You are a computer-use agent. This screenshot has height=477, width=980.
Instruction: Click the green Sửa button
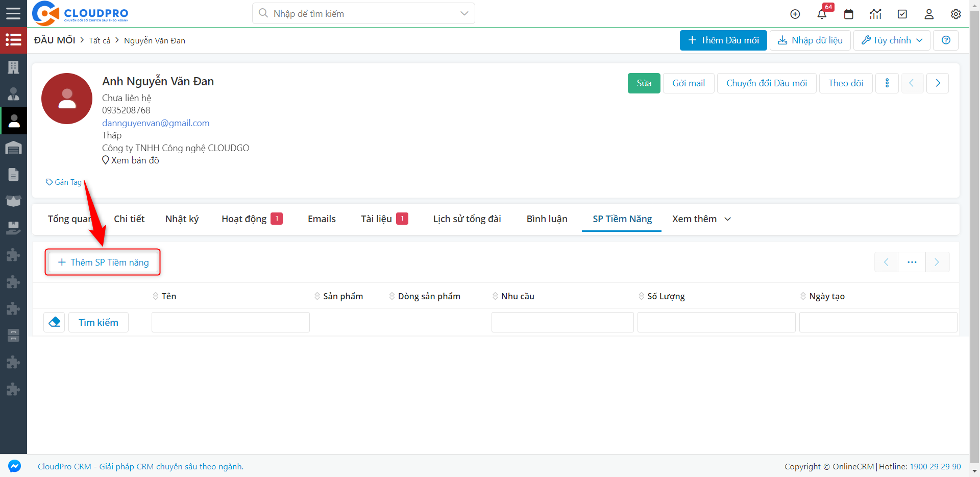(644, 83)
